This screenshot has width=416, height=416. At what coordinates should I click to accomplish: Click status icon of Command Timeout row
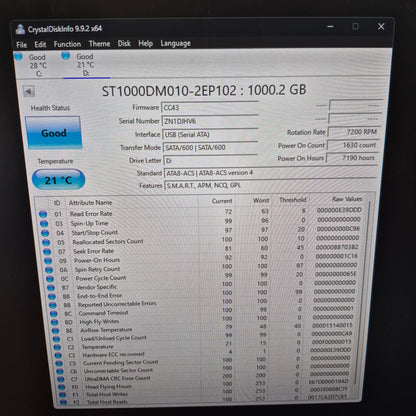pyautogui.click(x=54, y=314)
